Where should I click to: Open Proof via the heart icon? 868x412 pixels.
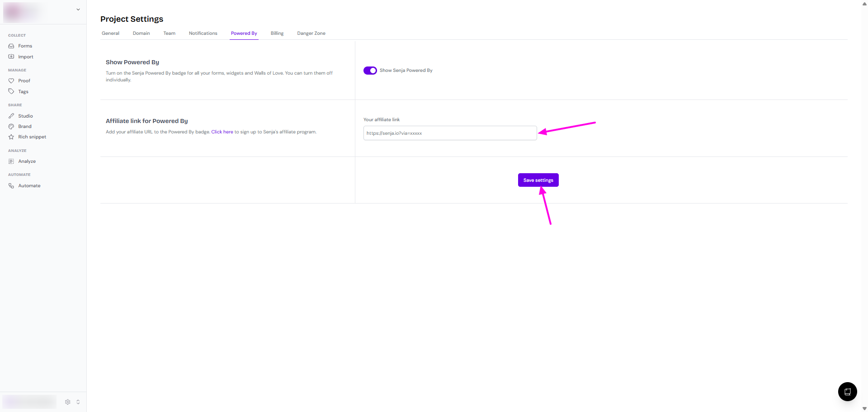(11, 81)
